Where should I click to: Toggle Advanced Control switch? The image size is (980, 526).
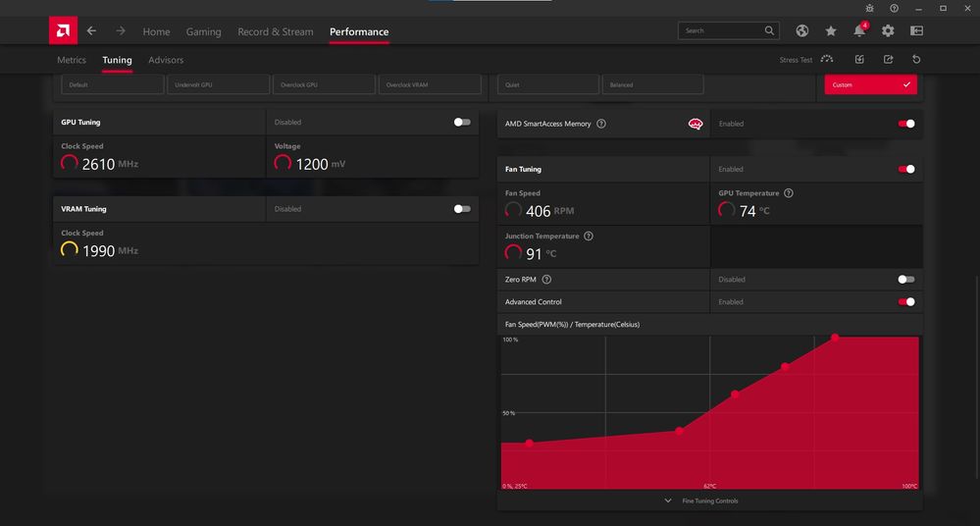906,302
